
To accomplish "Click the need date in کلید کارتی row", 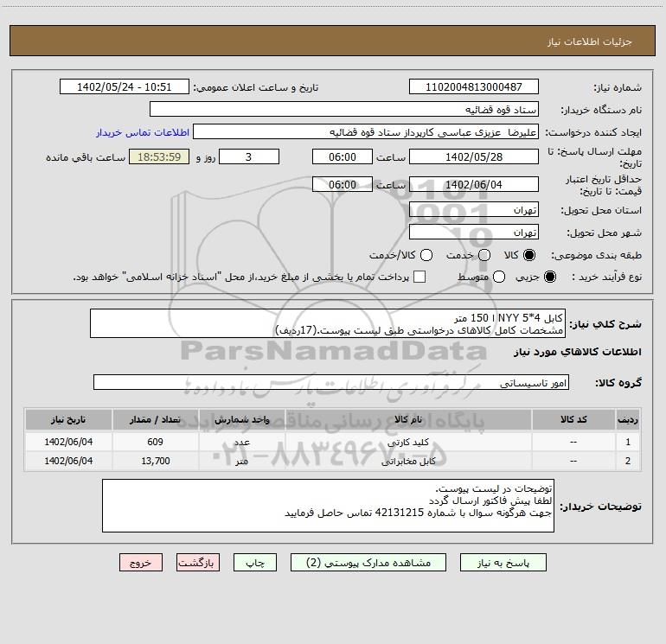I will coord(68,442).
